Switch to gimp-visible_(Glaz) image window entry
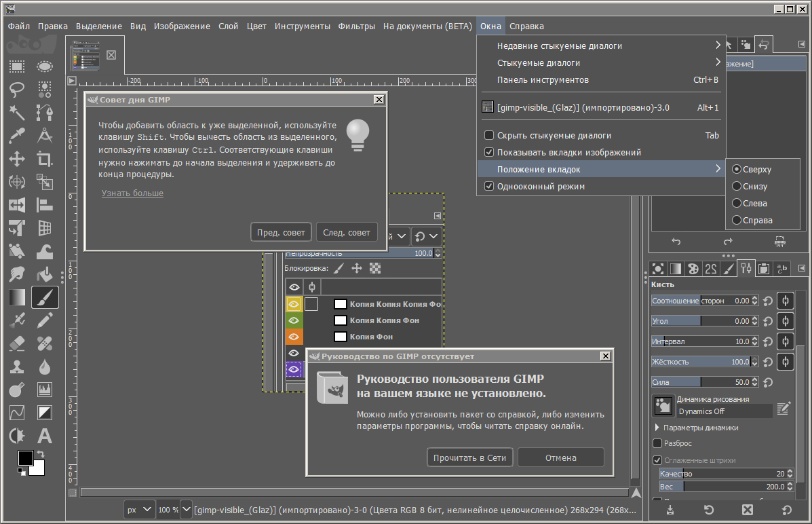Viewport: 812px width, 524px height. 601,107
